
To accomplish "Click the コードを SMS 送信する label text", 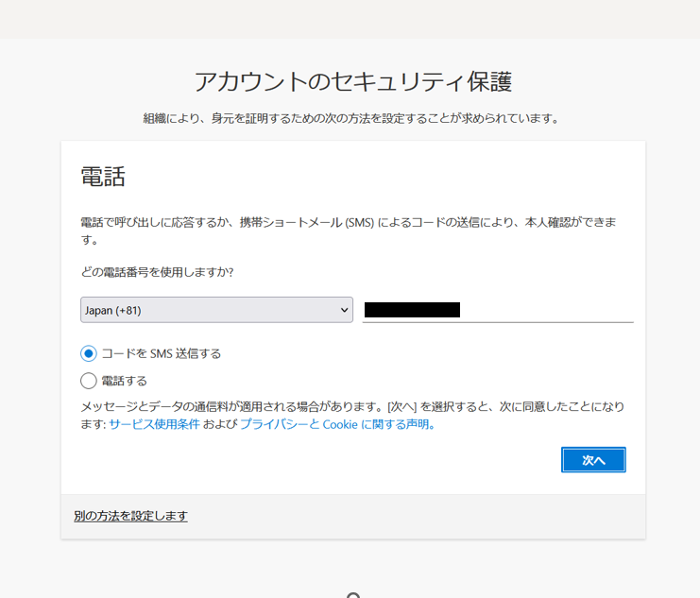I will pos(162,353).
